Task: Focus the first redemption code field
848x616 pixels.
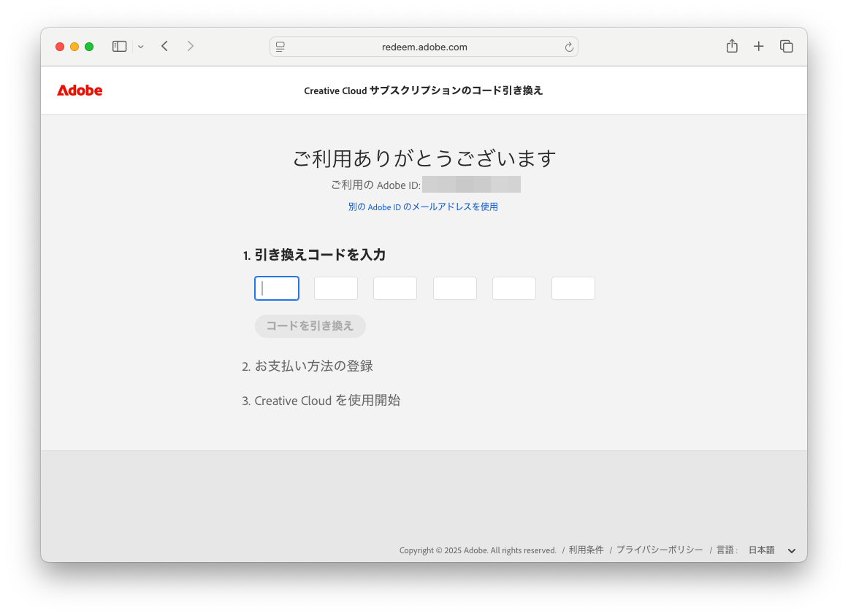Action: click(x=277, y=288)
